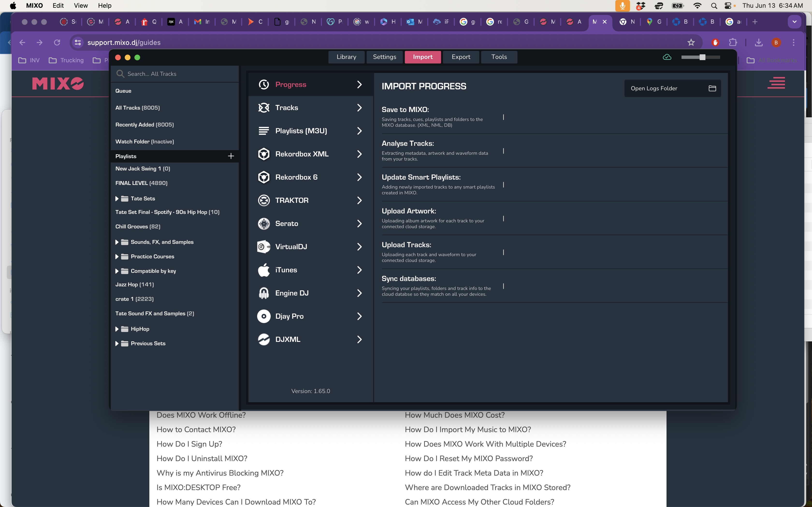Click the plus icon beside Playlists
This screenshot has width=812, height=507.
coord(231,156)
